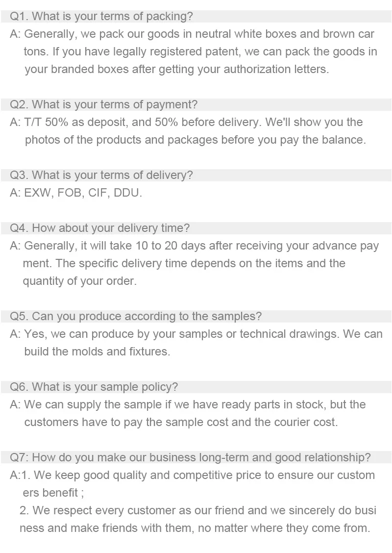The image size is (392, 553).
Task: Select the text about branded boxes authorization letters
Action: click(x=176, y=70)
